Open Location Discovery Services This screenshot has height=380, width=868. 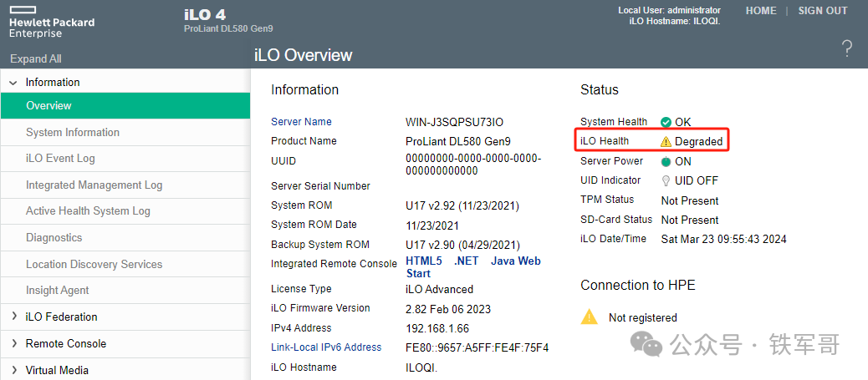tap(125, 264)
